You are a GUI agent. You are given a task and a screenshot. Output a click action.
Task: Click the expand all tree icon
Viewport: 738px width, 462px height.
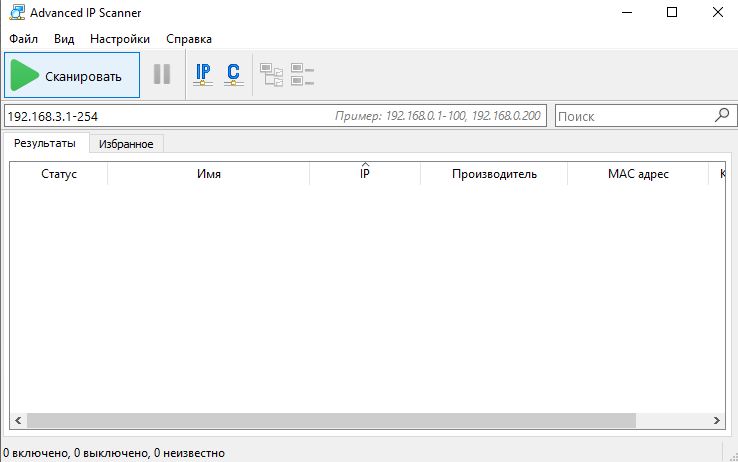pyautogui.click(x=271, y=75)
